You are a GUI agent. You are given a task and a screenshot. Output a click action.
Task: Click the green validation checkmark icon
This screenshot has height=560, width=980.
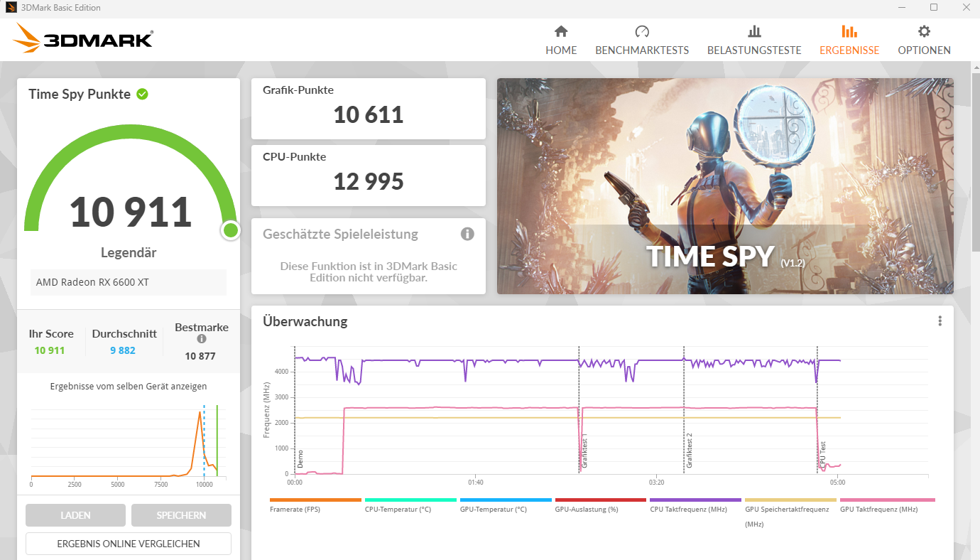click(x=142, y=94)
